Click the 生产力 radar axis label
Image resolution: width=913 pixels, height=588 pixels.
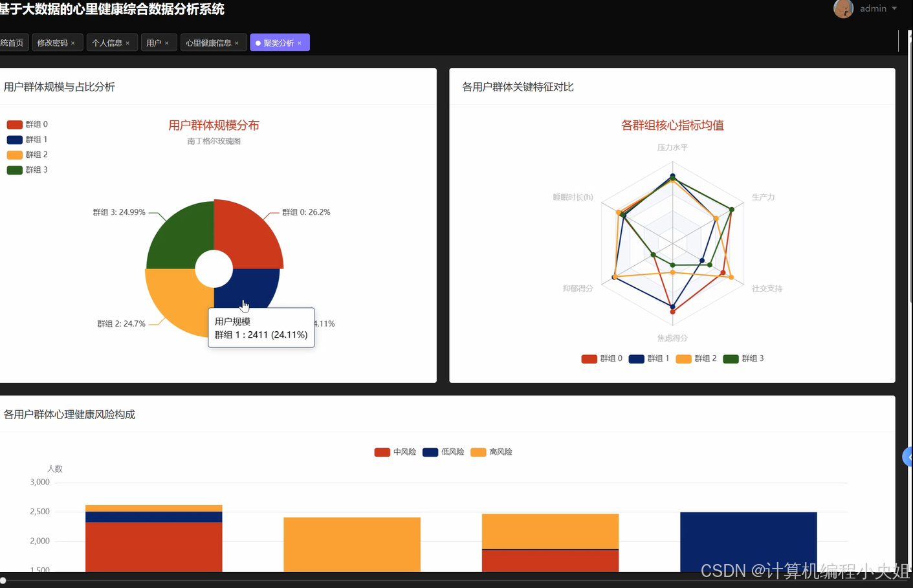pyautogui.click(x=763, y=197)
